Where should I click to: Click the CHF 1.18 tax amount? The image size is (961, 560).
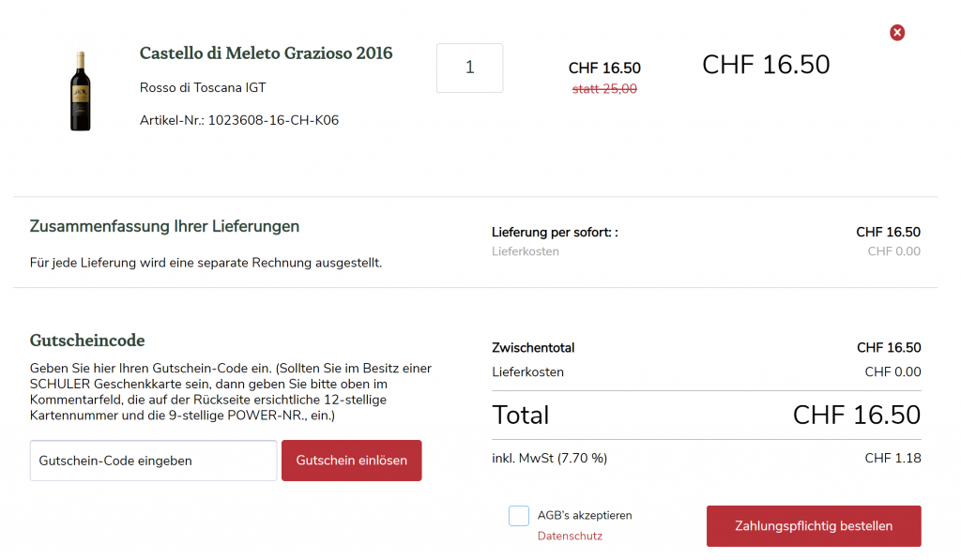(892, 459)
